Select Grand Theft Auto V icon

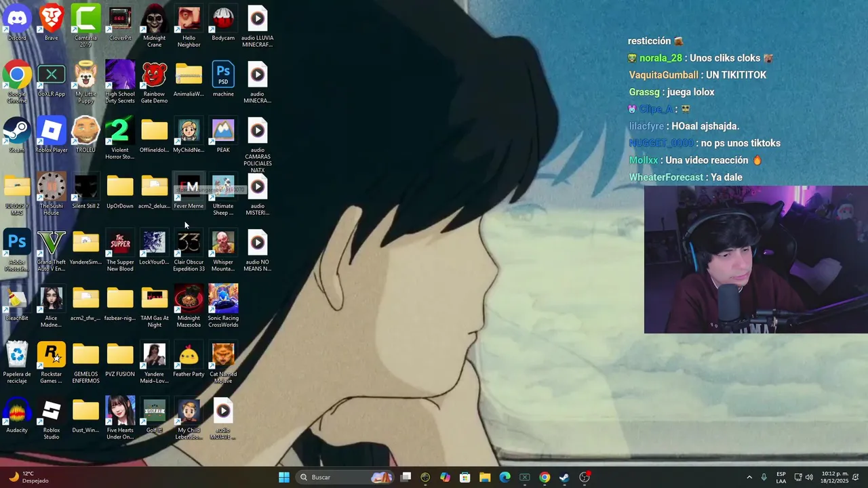[52, 251]
